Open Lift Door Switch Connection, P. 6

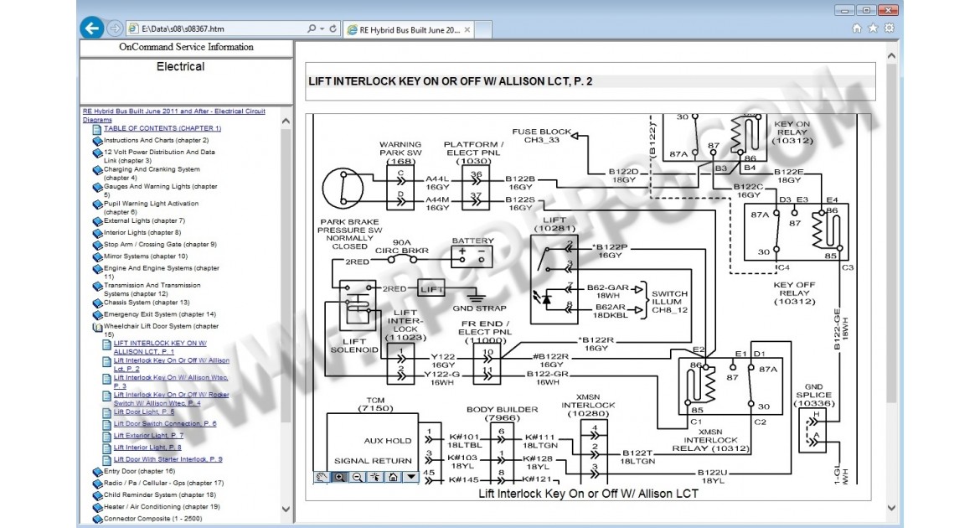point(165,423)
